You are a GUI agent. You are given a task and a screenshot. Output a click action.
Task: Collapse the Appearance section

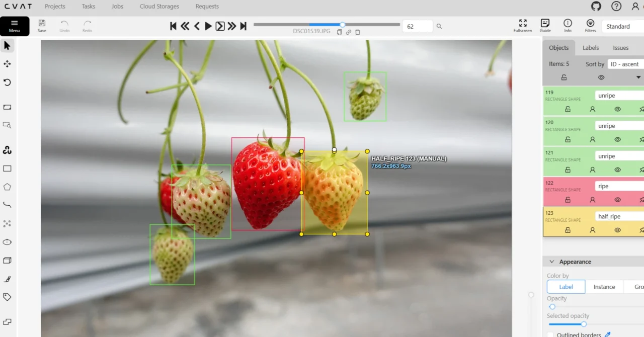click(x=551, y=262)
